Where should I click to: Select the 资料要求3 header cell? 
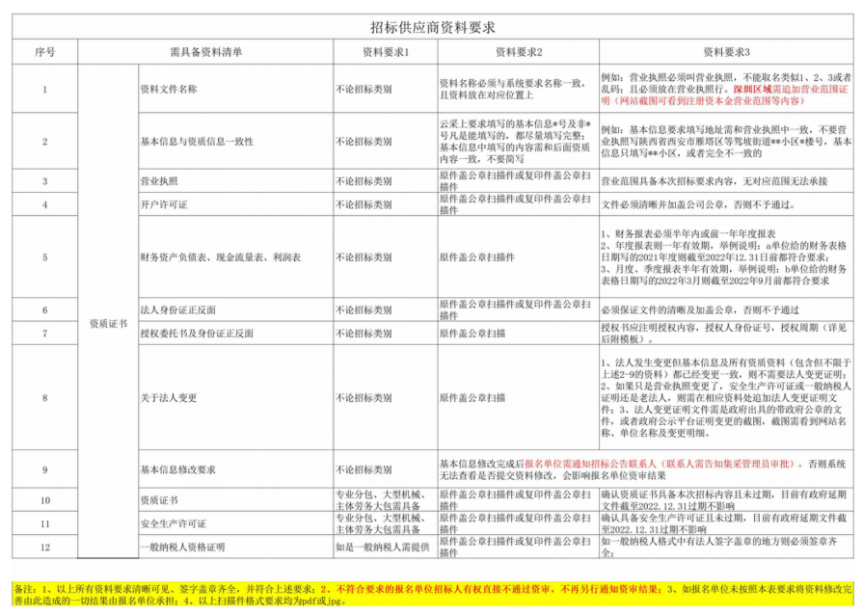click(x=726, y=52)
